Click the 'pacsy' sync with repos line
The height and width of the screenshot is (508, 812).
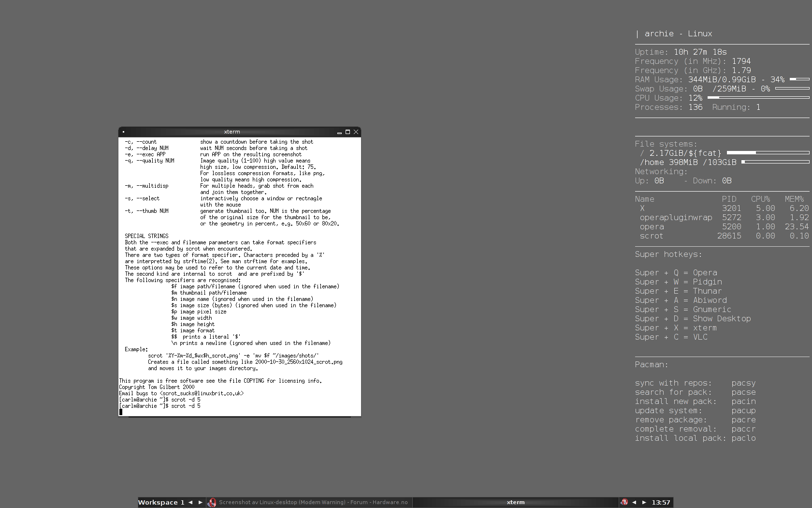(x=695, y=383)
